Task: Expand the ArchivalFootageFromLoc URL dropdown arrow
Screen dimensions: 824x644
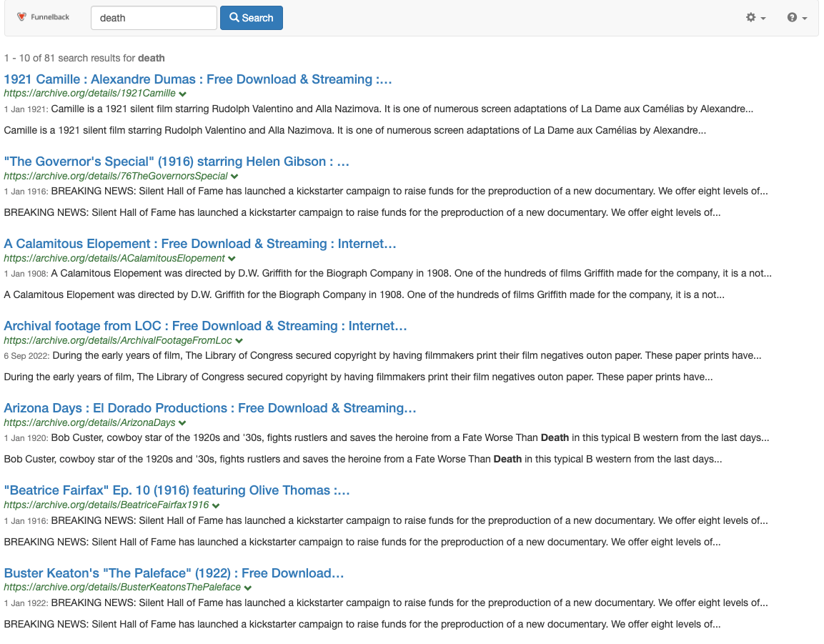Action: (x=239, y=341)
